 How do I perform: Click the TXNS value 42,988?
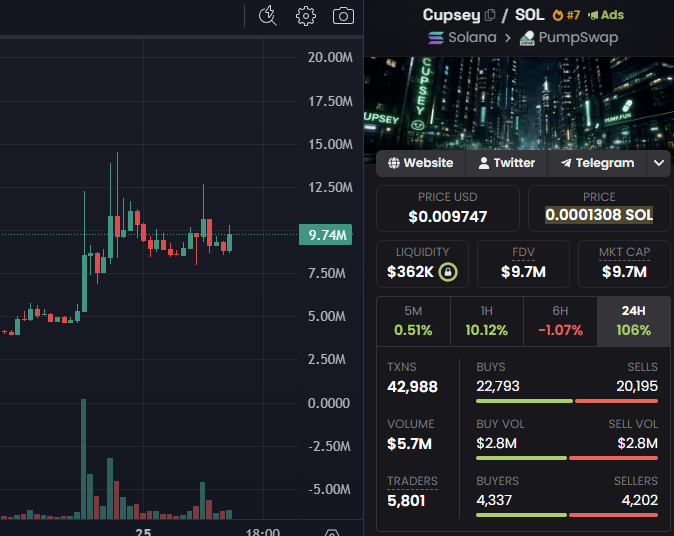[x=412, y=386]
